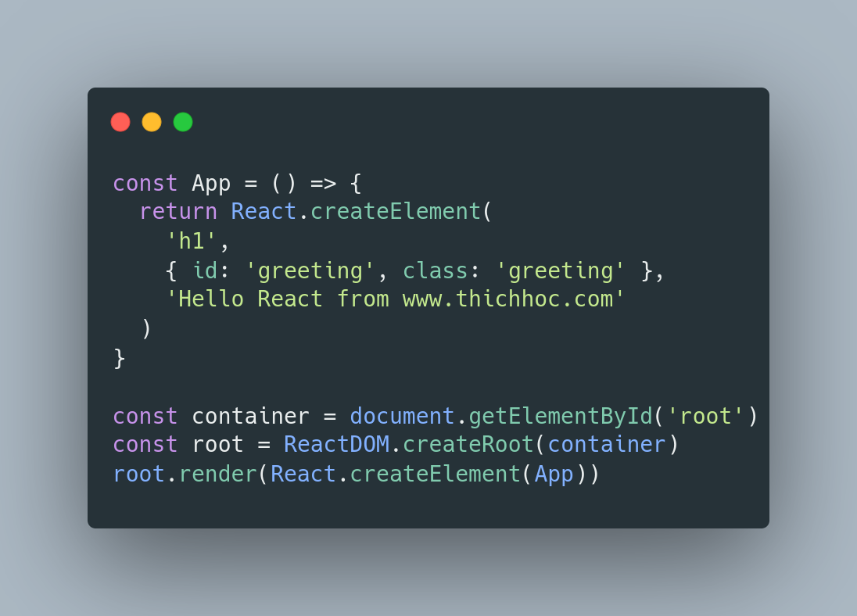This screenshot has width=857, height=616.
Task: Click 'createElement' after the return keyword
Action: pyautogui.click(x=395, y=212)
